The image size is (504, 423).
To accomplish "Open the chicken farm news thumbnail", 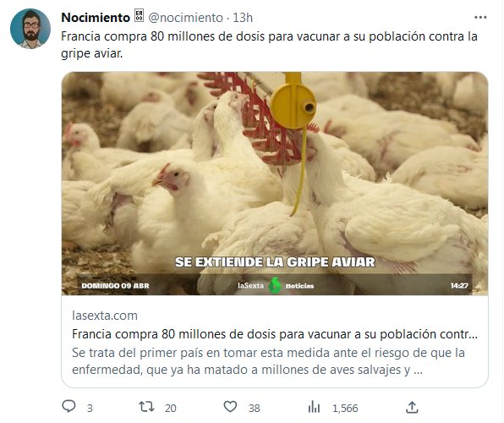I will pos(275,184).
